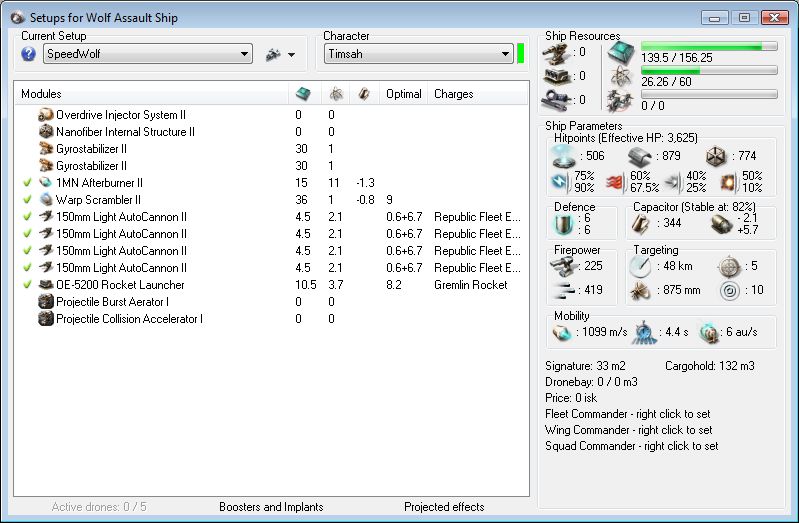The width and height of the screenshot is (799, 523).
Task: Toggle the active checkmark for 1MN Afterburner II
Action: 28,182
